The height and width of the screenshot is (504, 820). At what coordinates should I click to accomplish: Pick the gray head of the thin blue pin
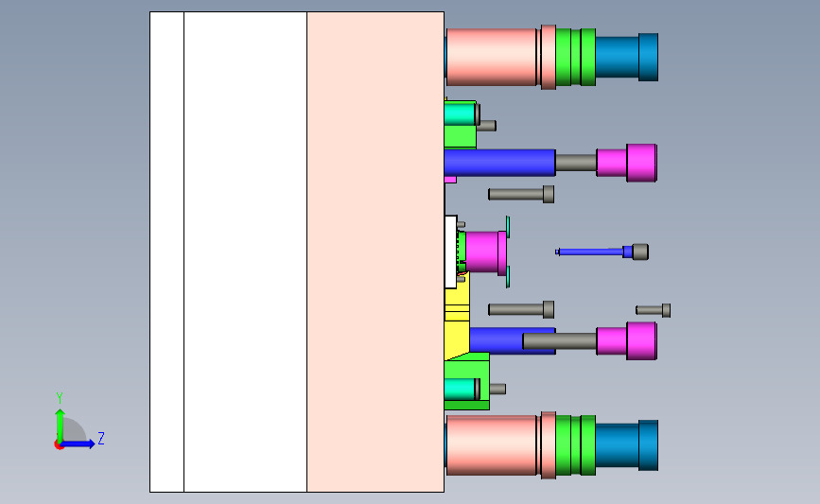(x=640, y=252)
